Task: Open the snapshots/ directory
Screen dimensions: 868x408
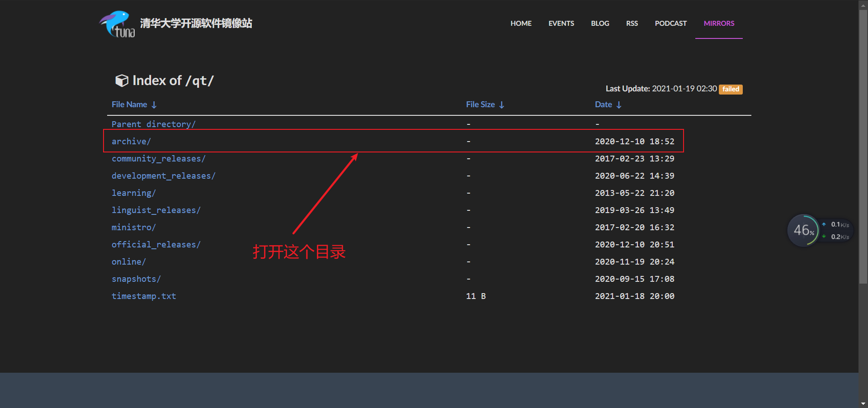Action: 136,279
